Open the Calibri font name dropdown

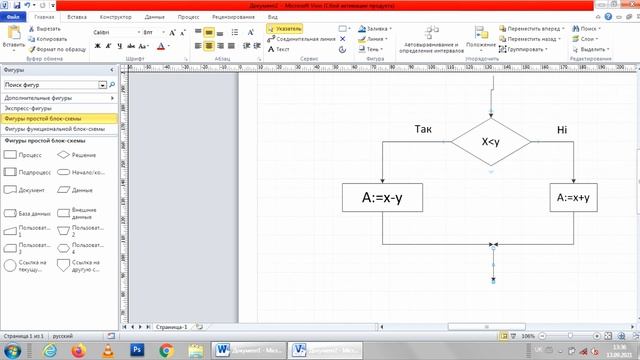(139, 32)
